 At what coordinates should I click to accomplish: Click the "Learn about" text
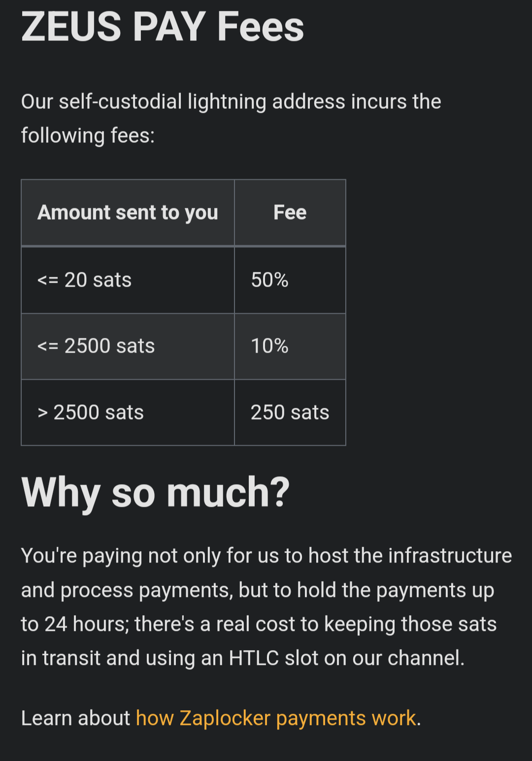click(75, 718)
